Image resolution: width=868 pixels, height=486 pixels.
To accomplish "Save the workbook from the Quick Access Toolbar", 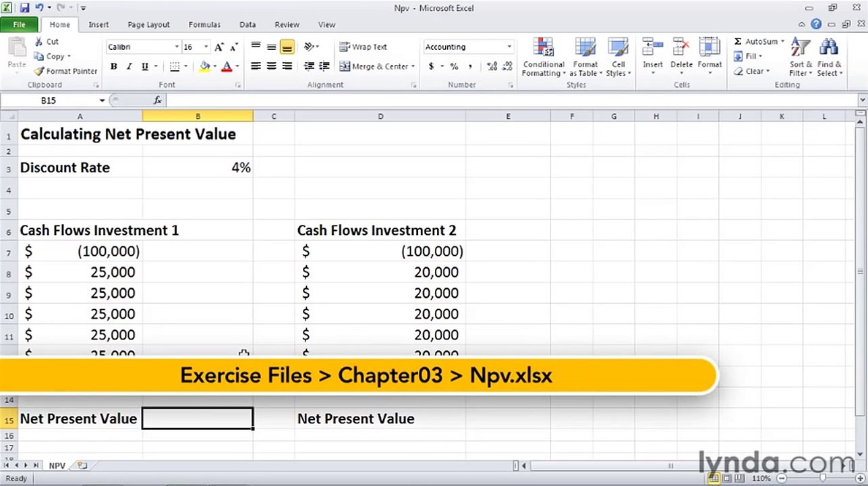I will [x=24, y=8].
